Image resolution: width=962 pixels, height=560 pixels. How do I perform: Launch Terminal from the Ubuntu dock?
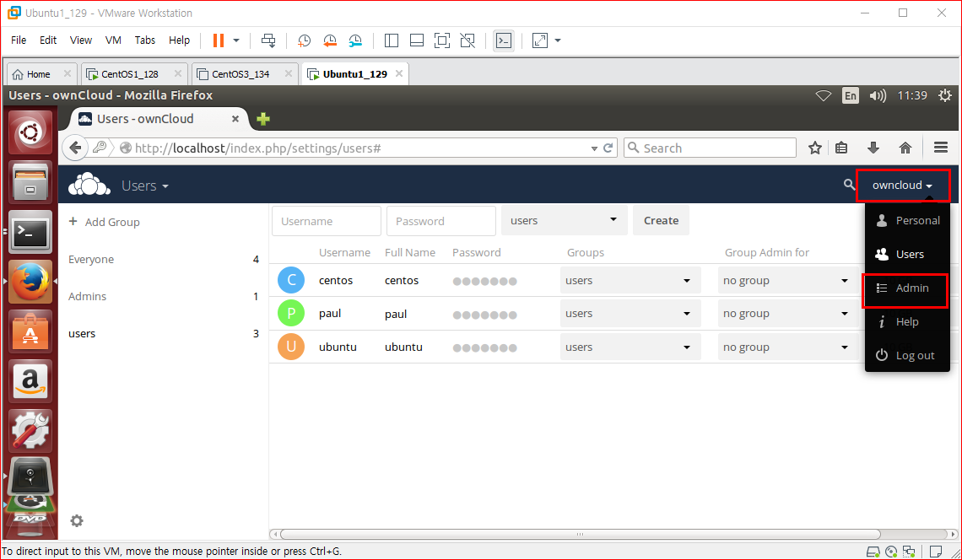pyautogui.click(x=30, y=232)
